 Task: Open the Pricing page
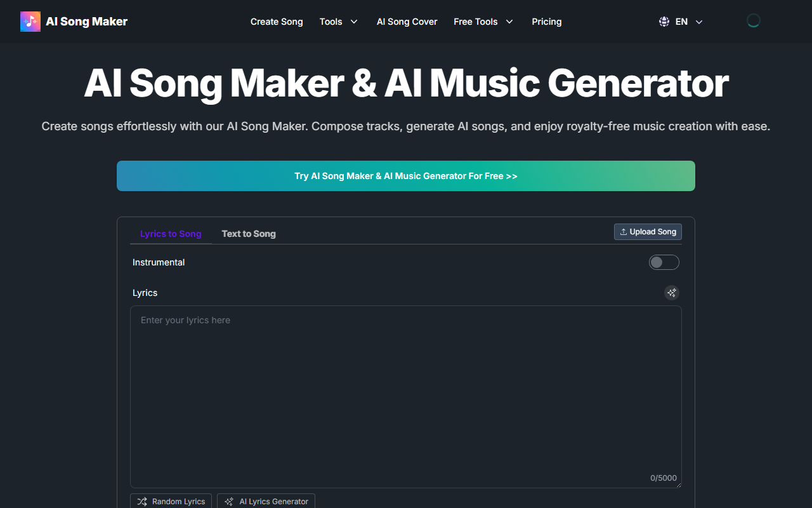(x=547, y=22)
